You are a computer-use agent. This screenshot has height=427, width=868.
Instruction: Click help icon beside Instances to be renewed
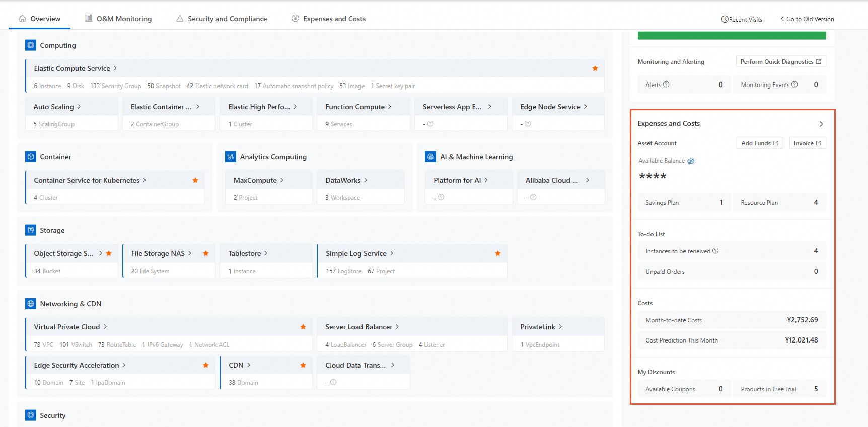click(715, 251)
